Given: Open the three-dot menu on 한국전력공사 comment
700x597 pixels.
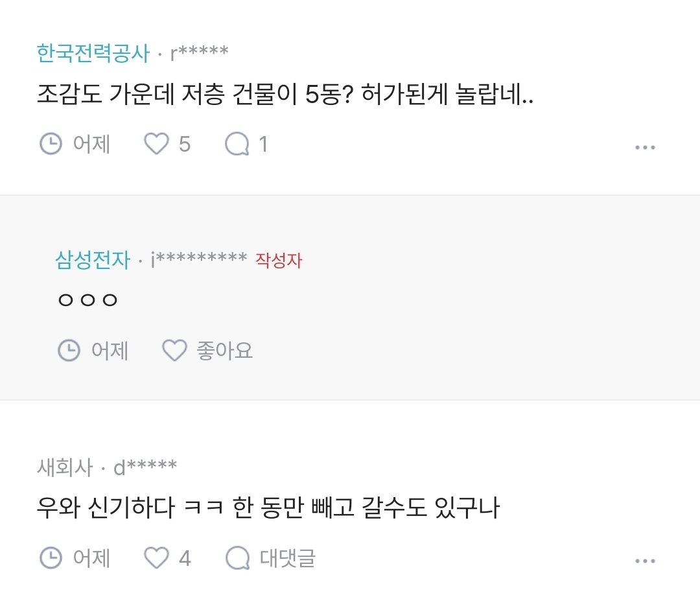Looking at the screenshot, I should [x=645, y=147].
